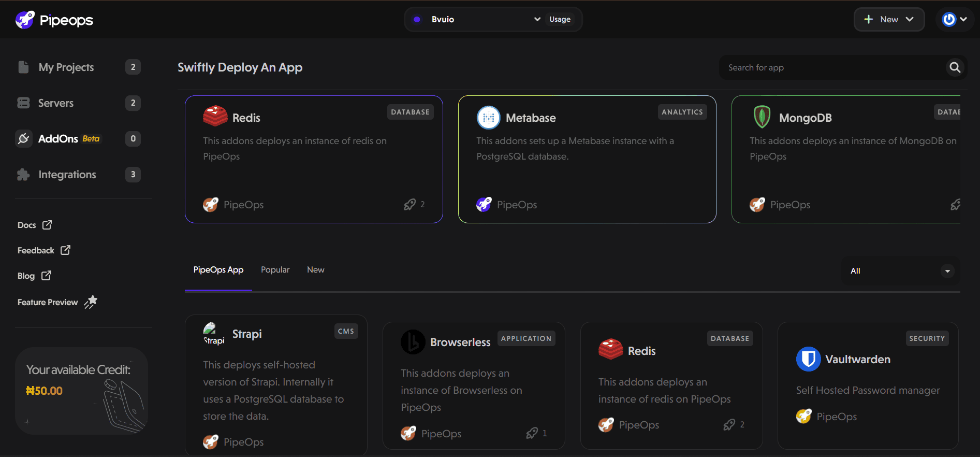Open the Blog link
The height and width of the screenshot is (457, 980).
34,276
